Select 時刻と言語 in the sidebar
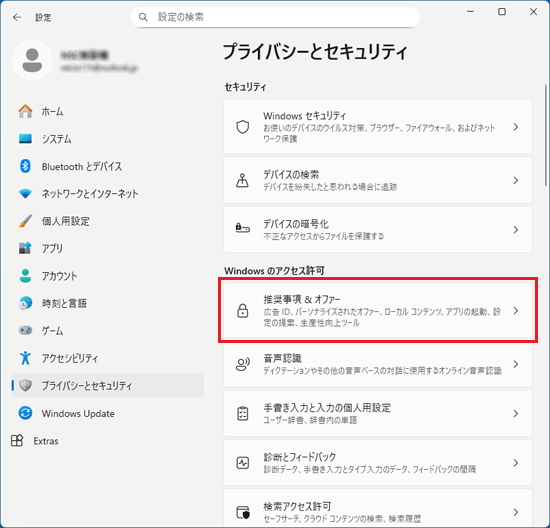Viewport: 550px width, 528px height. point(107,303)
